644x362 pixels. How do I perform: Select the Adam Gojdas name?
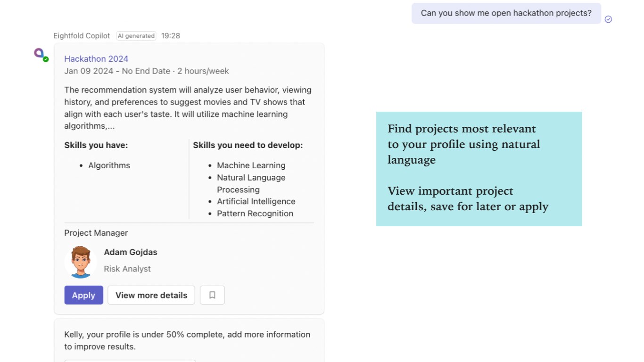[x=131, y=252]
